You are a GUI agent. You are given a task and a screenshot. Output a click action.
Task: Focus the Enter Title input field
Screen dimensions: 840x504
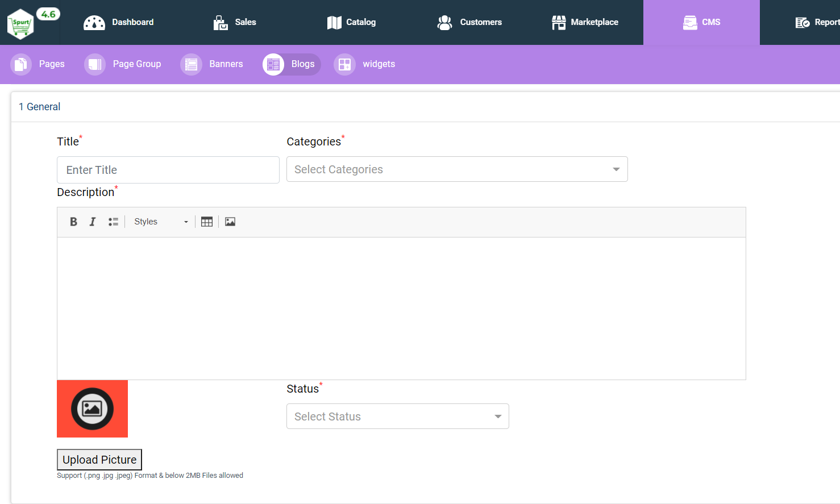[168, 170]
